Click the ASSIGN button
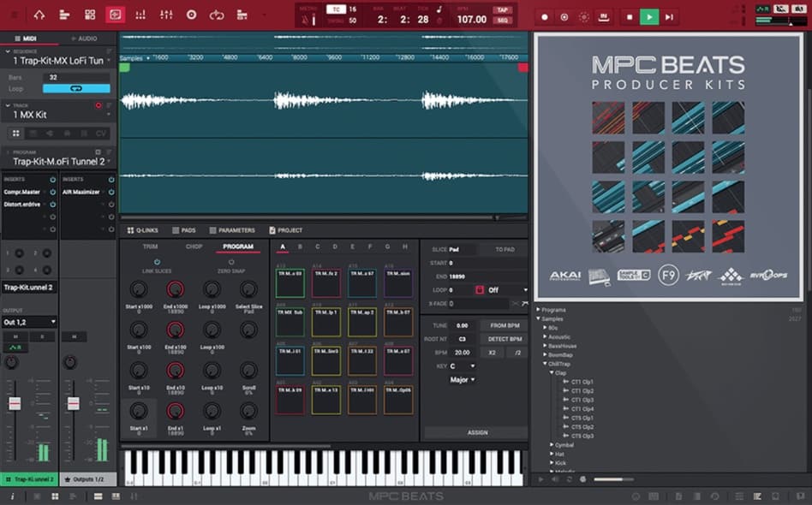Viewport: 812px width, 505px height. click(475, 432)
